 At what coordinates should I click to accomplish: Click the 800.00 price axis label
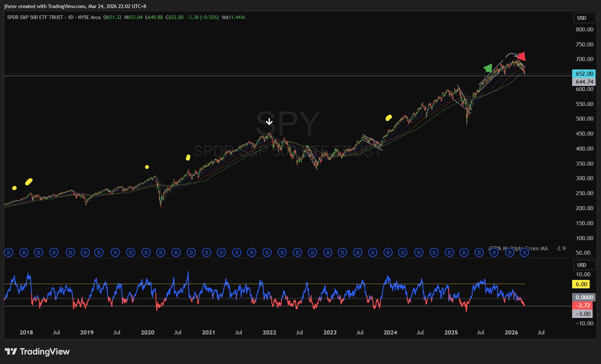pos(585,29)
